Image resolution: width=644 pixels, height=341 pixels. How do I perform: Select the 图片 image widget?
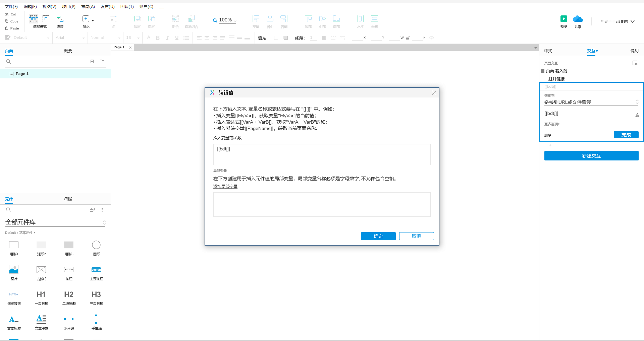click(x=14, y=273)
